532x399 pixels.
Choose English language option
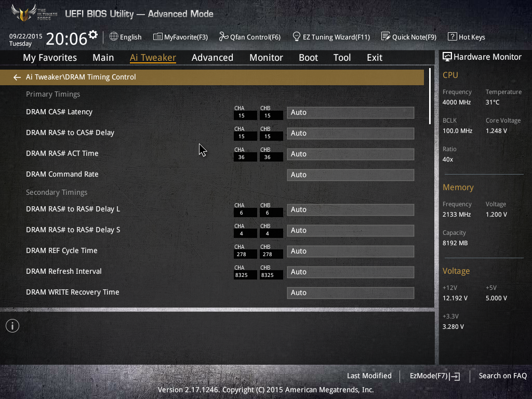(x=130, y=37)
